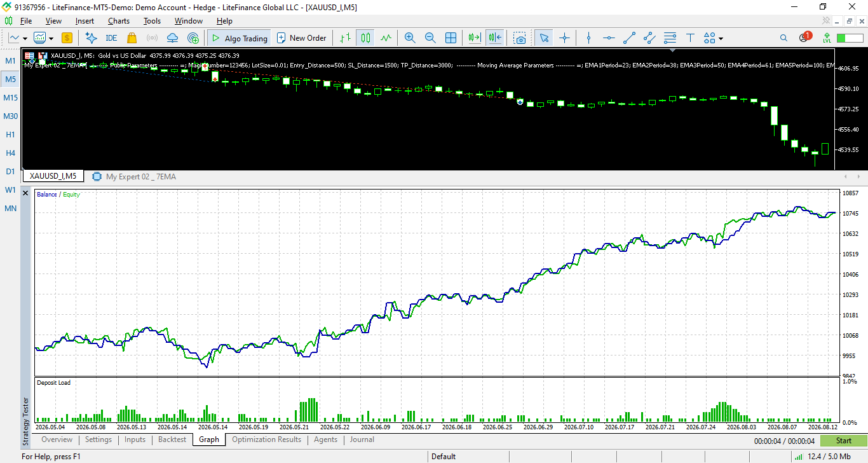The width and height of the screenshot is (868, 463).
Task: Open the Insert menu
Action: click(x=85, y=21)
